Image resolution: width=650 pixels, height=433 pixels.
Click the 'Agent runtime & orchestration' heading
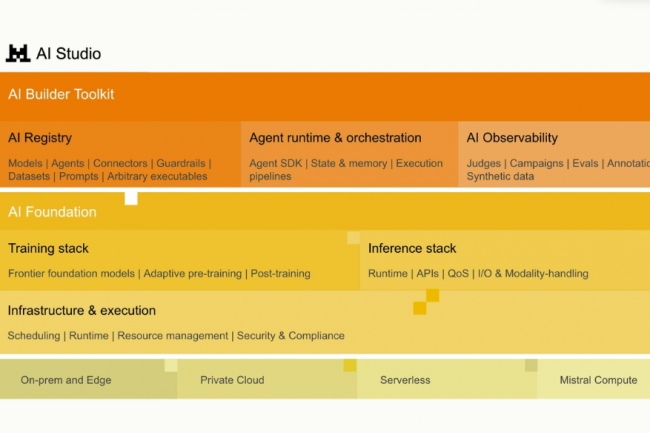(x=335, y=138)
